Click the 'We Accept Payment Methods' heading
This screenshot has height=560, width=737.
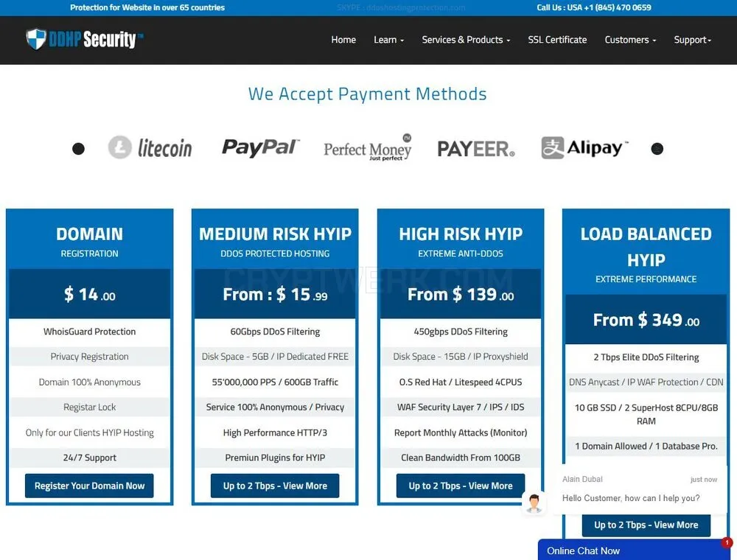[368, 94]
